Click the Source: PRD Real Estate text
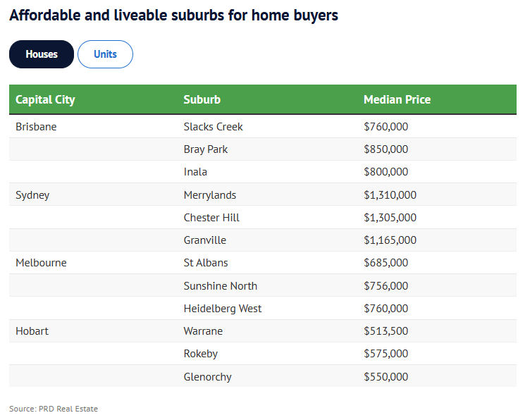530x420 pixels. (x=54, y=409)
